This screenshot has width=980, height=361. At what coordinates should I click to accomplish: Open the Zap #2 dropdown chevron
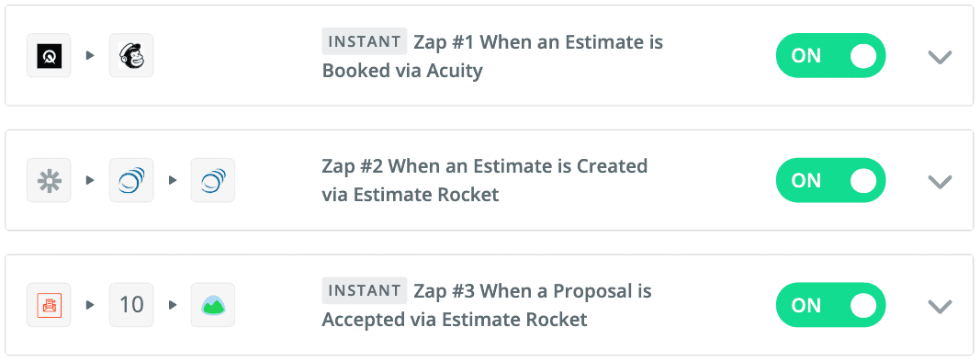pyautogui.click(x=940, y=181)
